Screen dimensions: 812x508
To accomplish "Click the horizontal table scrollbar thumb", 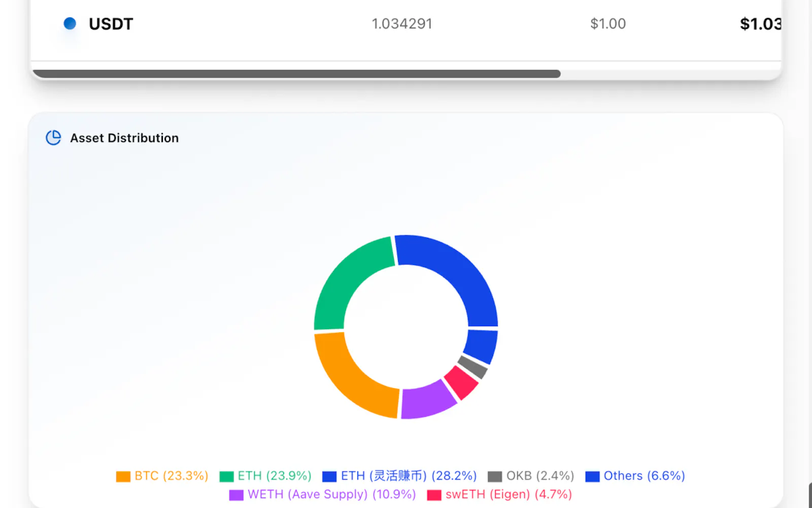I will tap(296, 74).
